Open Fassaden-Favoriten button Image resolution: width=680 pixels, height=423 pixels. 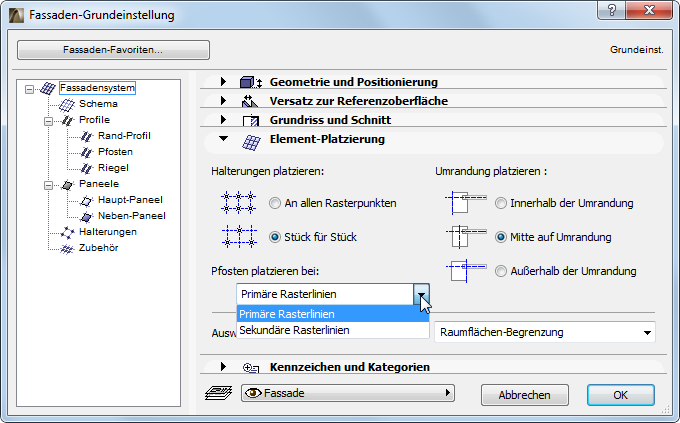coord(114,50)
